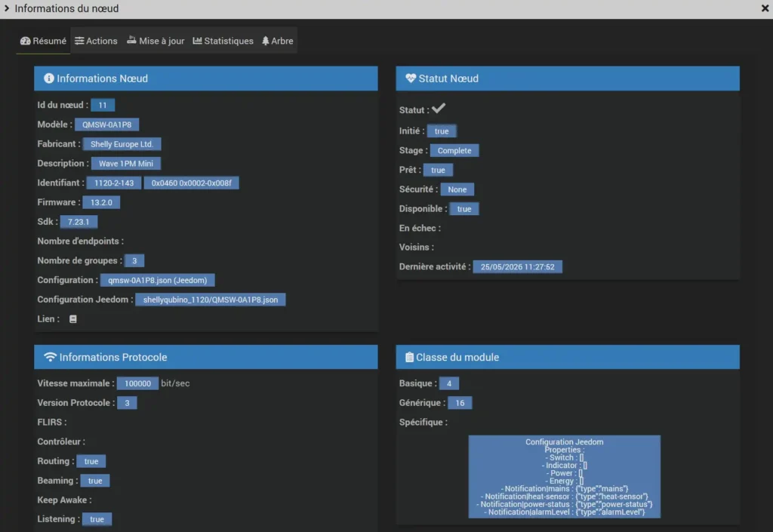This screenshot has height=532, width=773.
Task: Click the Informations Nœud panel header
Action: pyautogui.click(x=205, y=78)
